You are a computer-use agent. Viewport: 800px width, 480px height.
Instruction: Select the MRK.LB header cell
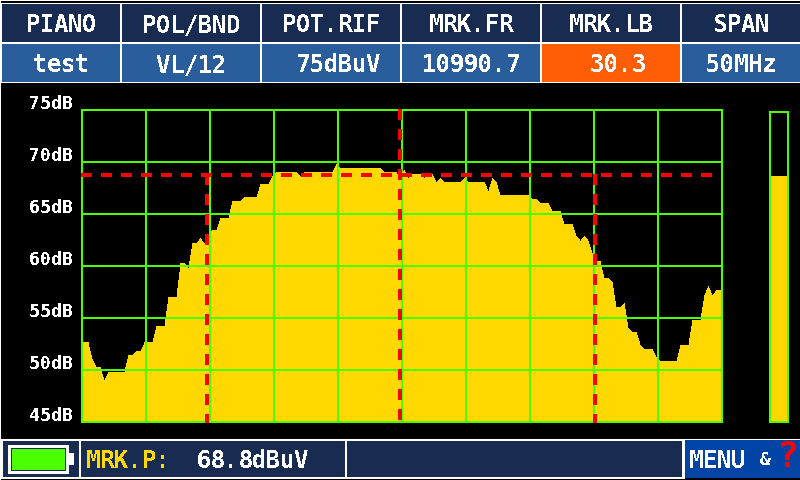611,23
